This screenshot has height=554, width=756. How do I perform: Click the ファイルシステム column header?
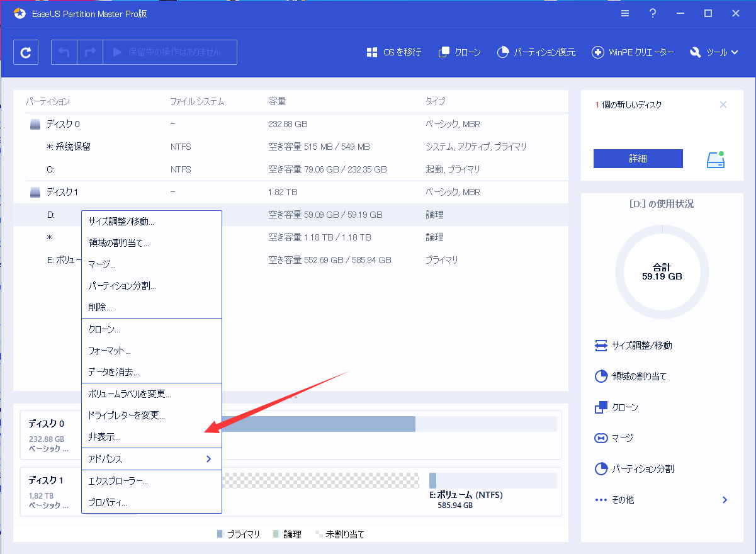click(x=196, y=101)
